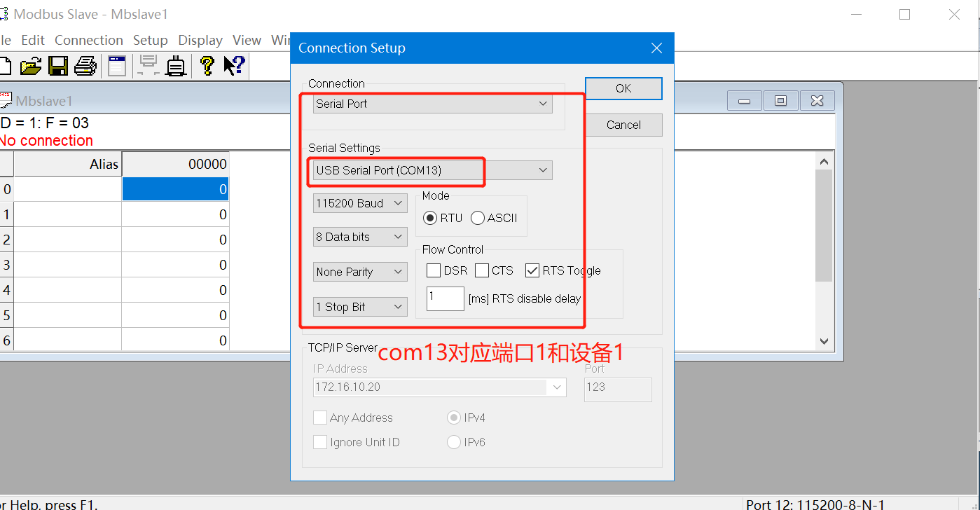Restore the Mbslave1 child window
The width and height of the screenshot is (980, 510).
click(x=780, y=101)
